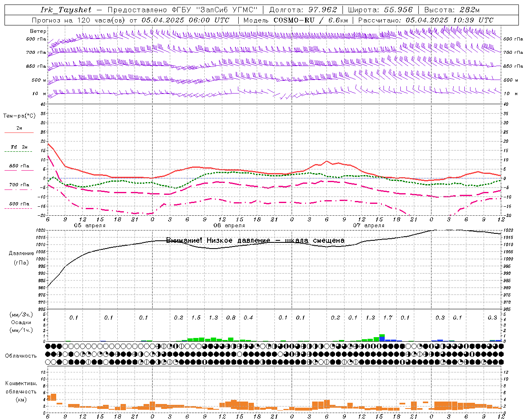525x420 pixels.
Task: Click the Ветер panel label
Action: point(38,31)
